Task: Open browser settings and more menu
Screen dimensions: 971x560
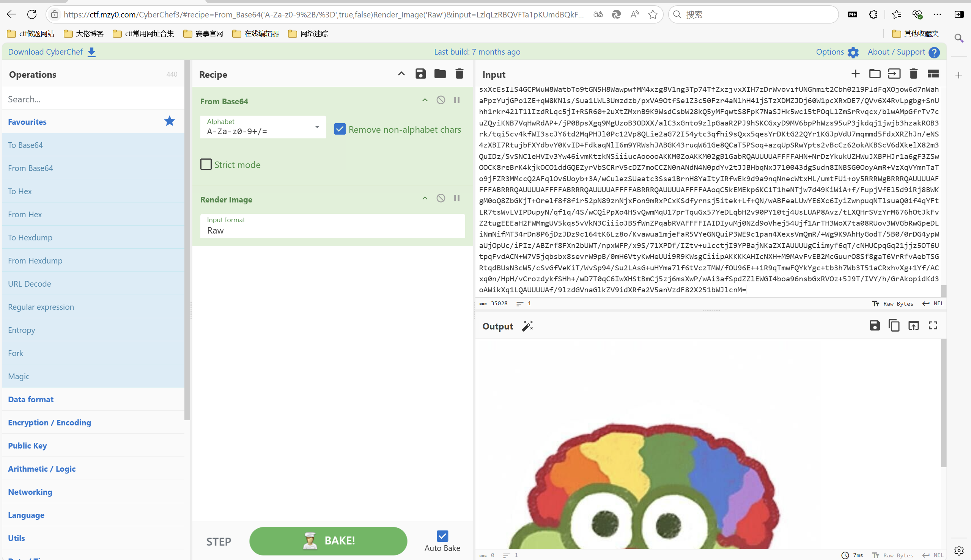Action: coord(937,15)
